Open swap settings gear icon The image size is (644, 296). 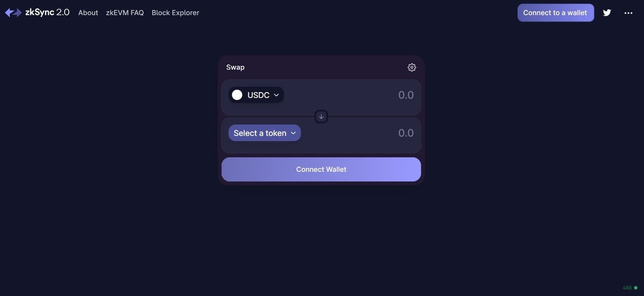tap(412, 67)
